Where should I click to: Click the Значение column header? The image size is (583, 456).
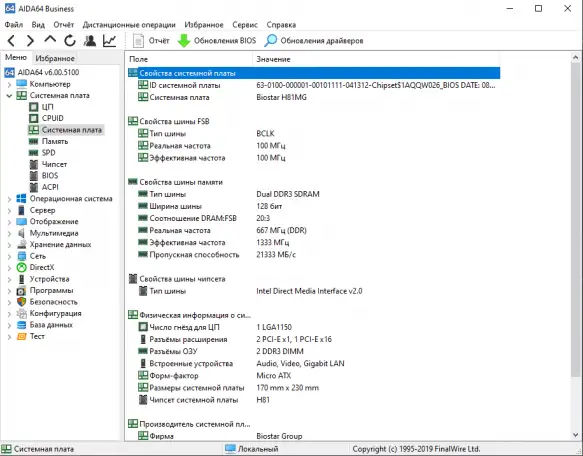point(376,59)
